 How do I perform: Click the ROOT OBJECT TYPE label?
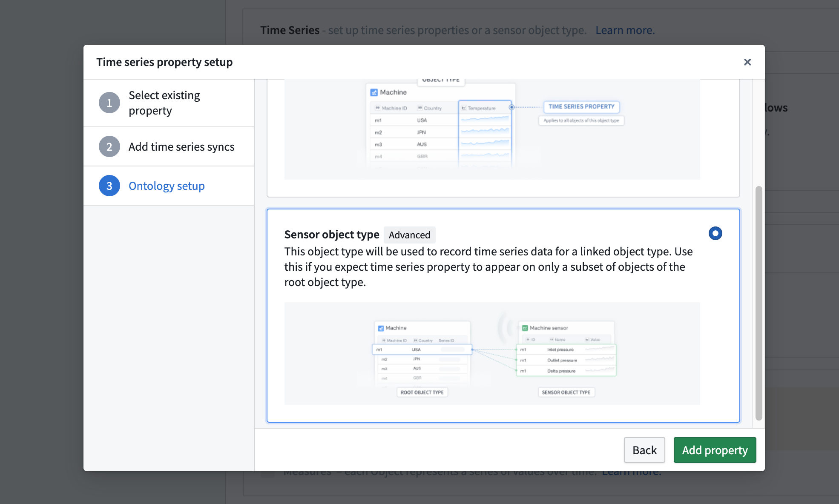[422, 392]
